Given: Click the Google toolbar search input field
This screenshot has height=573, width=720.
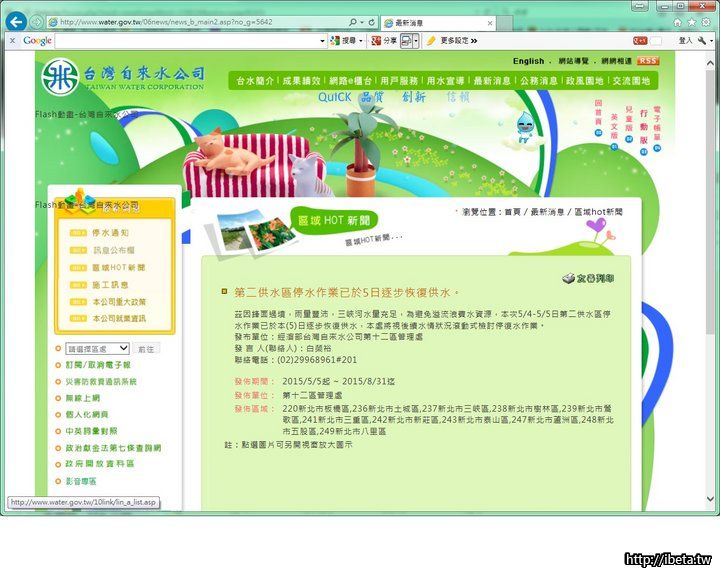Looking at the screenshot, I should pos(190,41).
